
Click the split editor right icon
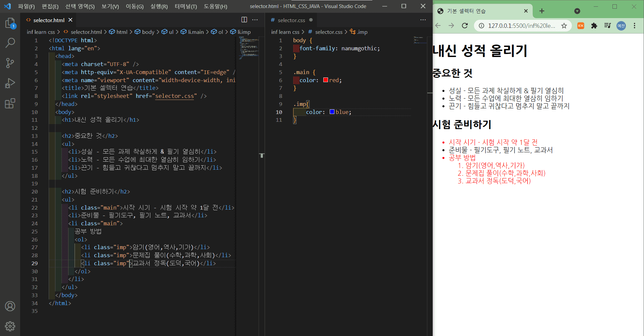click(244, 20)
